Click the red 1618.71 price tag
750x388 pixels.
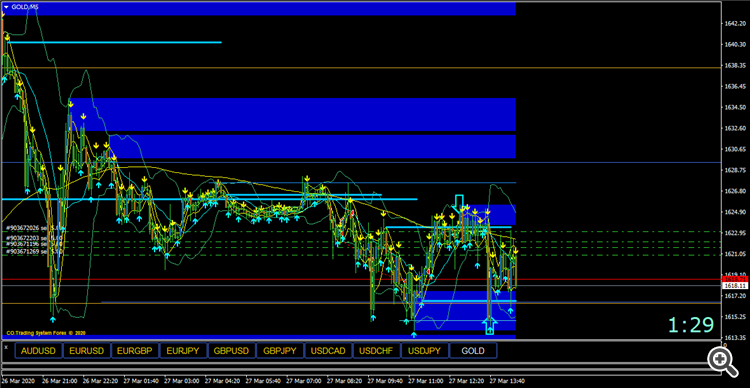[x=736, y=279]
